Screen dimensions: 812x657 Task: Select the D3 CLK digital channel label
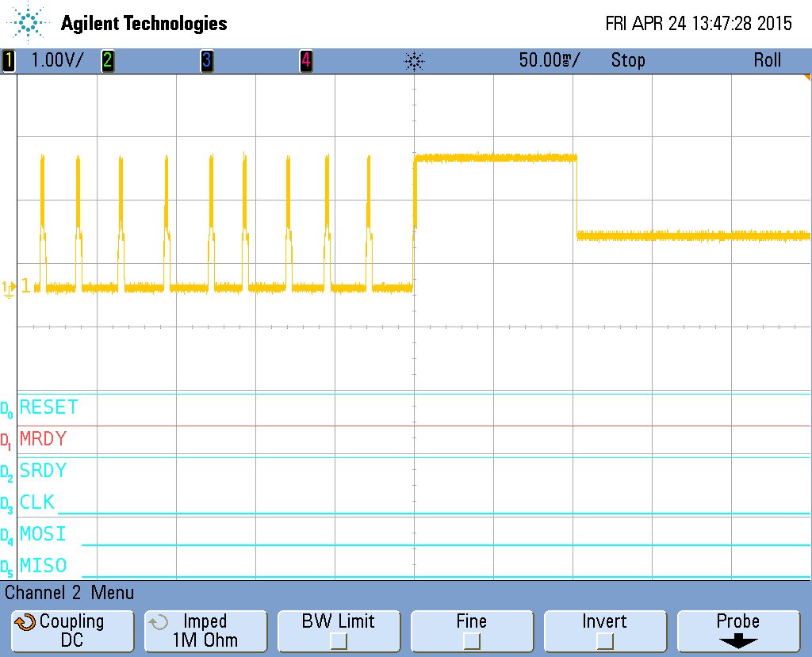pyautogui.click(x=36, y=502)
